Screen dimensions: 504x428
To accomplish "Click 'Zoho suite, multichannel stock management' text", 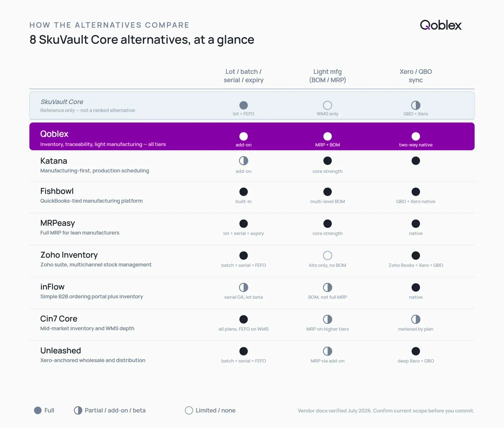I will click(96, 265).
